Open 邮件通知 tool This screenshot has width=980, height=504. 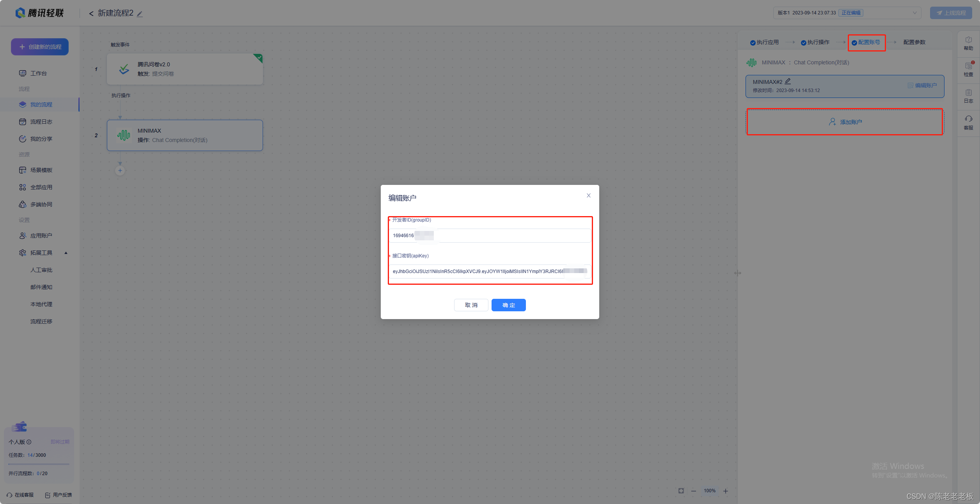(41, 287)
